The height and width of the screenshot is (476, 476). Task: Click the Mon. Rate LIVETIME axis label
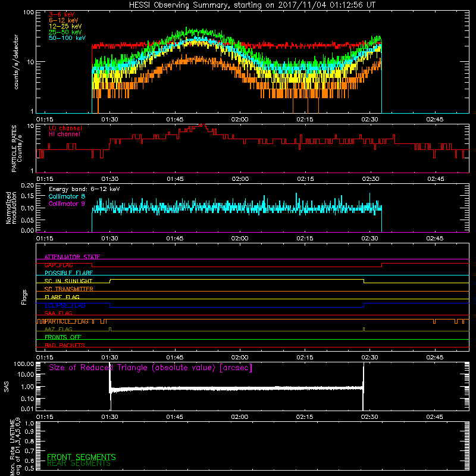15,447
